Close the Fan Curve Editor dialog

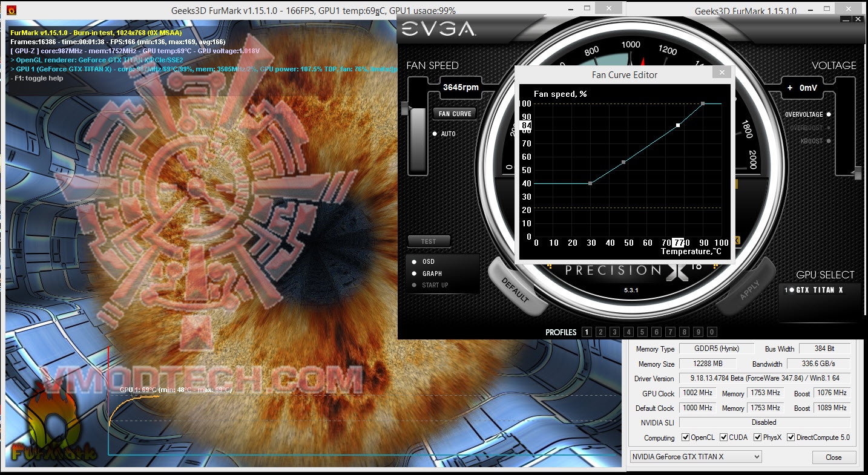point(721,73)
